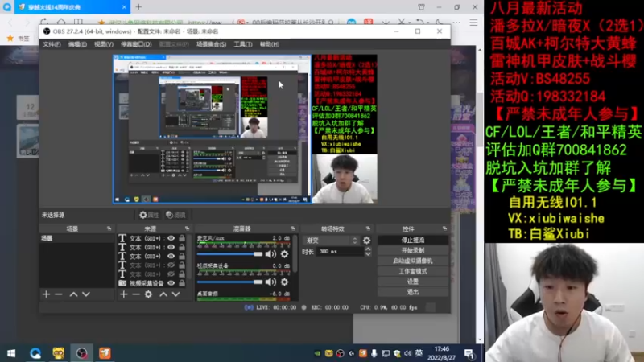Decrease the 时长 duration with down arrow

(x=368, y=254)
